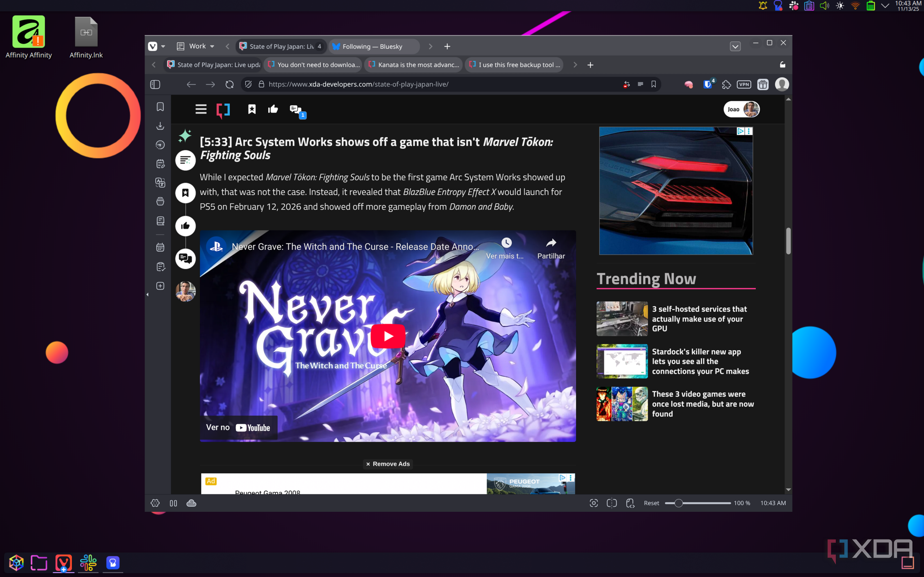Toggle the VPN button in toolbar
The height and width of the screenshot is (577, 924).
coord(744,85)
